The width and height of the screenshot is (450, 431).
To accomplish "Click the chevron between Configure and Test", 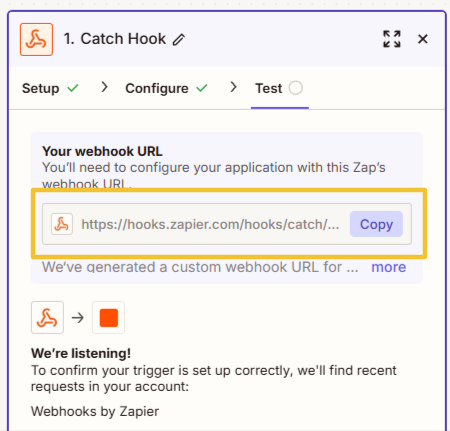I will coord(234,87).
